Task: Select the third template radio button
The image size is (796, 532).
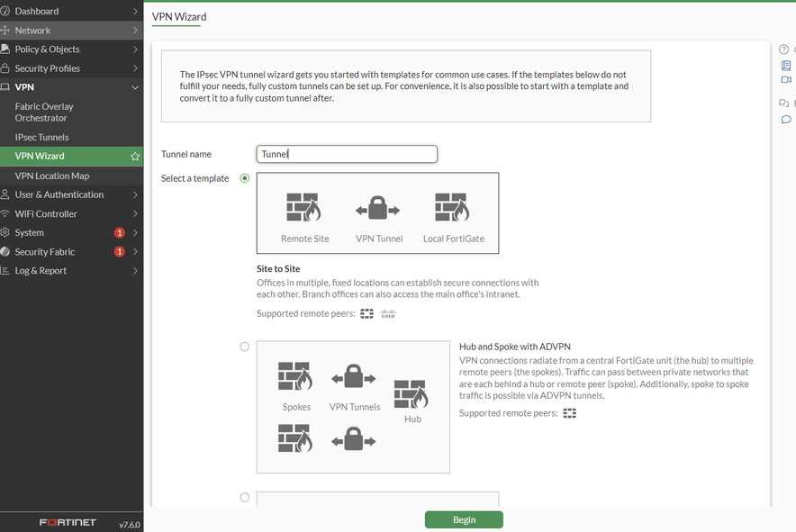Action: click(245, 498)
